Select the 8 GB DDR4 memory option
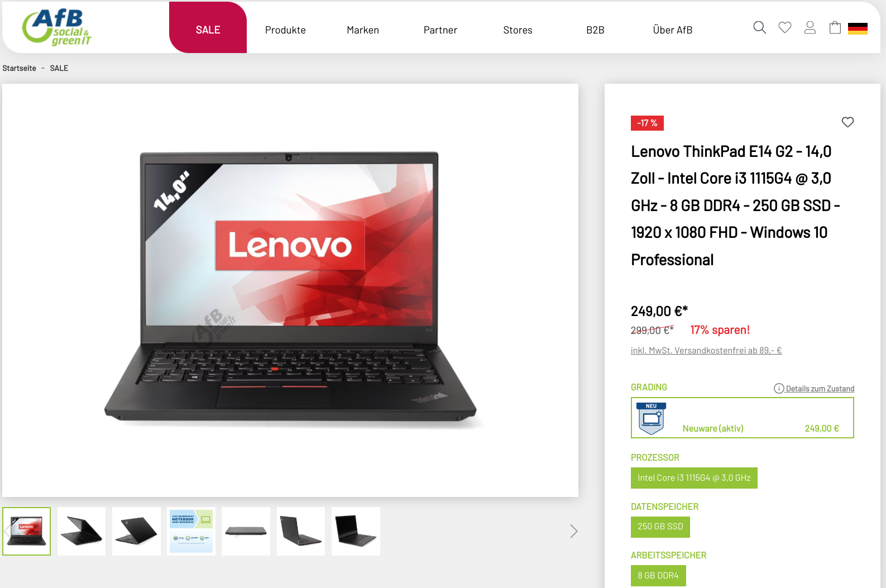The width and height of the screenshot is (886, 588). point(658,576)
